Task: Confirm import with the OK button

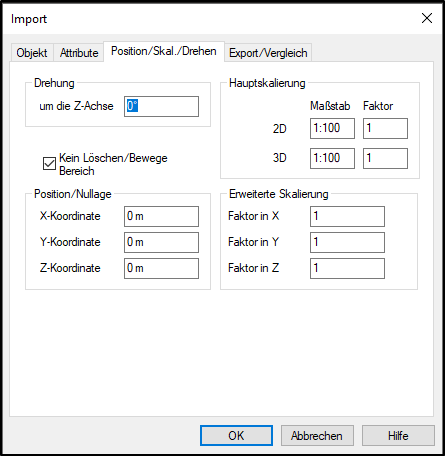Action: click(x=236, y=435)
